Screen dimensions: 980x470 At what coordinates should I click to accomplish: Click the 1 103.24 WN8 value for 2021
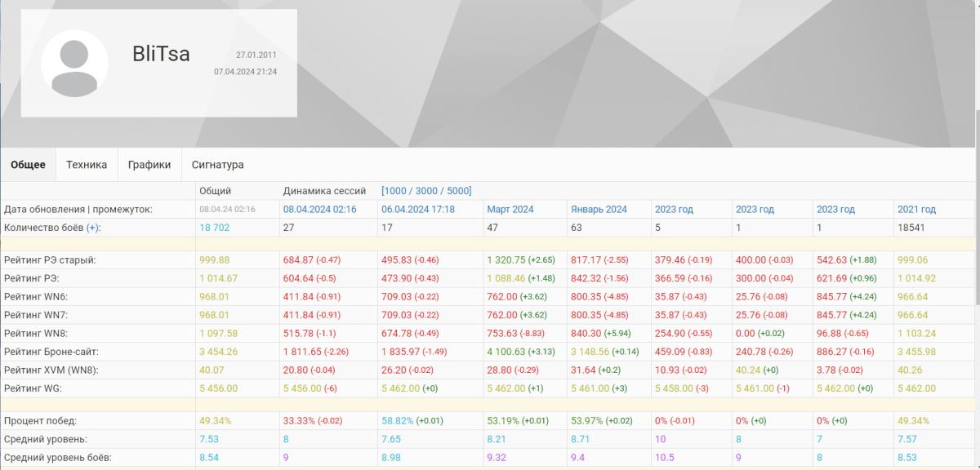click(916, 333)
